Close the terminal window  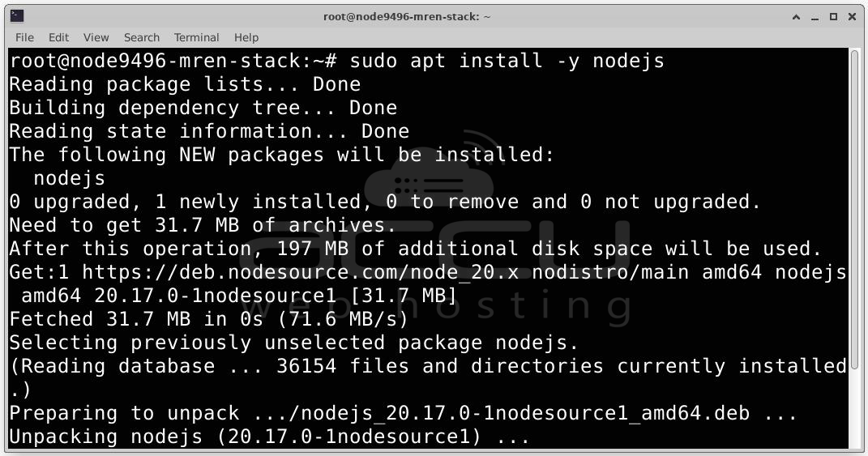coord(852,17)
